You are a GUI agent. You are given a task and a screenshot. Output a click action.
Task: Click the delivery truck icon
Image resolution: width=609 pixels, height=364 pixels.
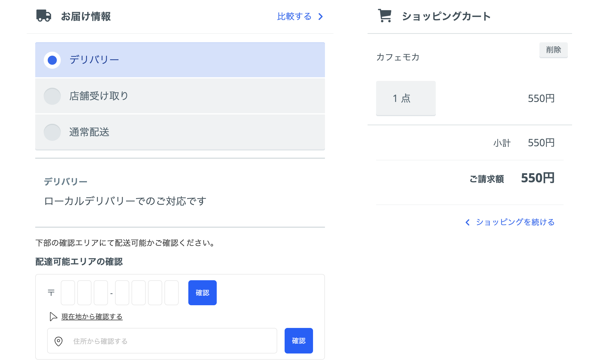point(44,16)
